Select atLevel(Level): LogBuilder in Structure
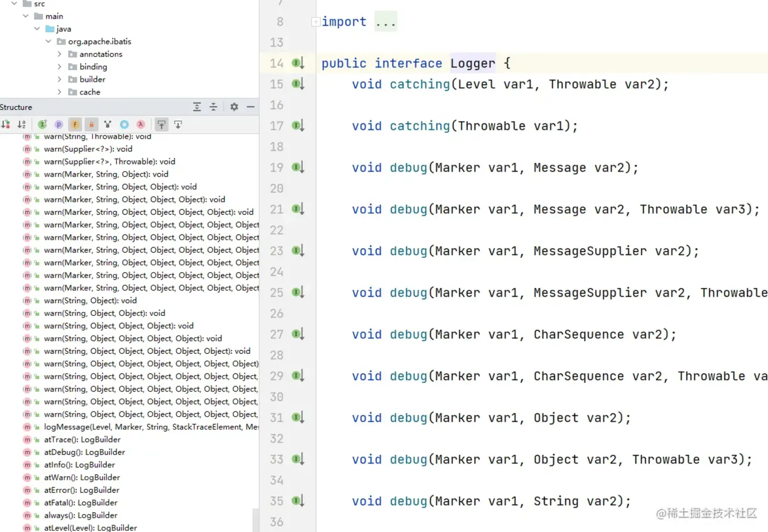Viewport: 768px width, 532px height. [x=91, y=528]
